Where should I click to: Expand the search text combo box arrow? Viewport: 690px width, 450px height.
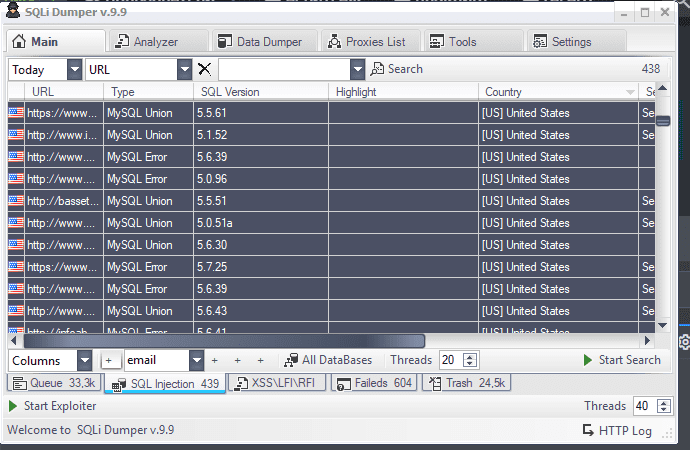[x=358, y=70]
